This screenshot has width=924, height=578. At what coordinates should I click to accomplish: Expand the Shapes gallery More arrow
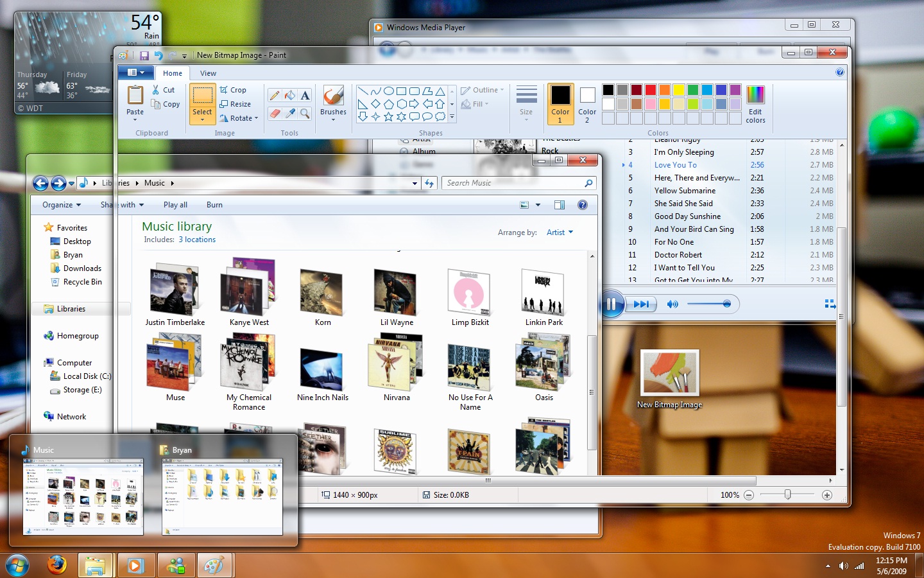452,117
